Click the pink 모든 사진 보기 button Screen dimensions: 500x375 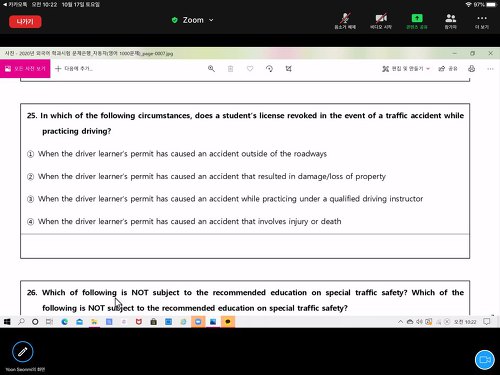25,69
